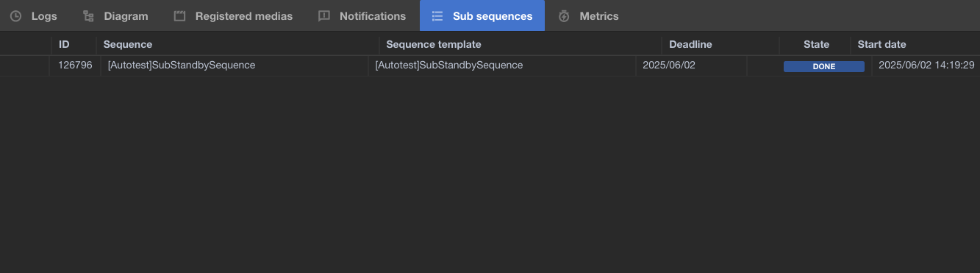Viewport: 980px width, 273px height.
Task: Click the start date 2025/06/02 14:19:29 cell
Action: [x=926, y=65]
